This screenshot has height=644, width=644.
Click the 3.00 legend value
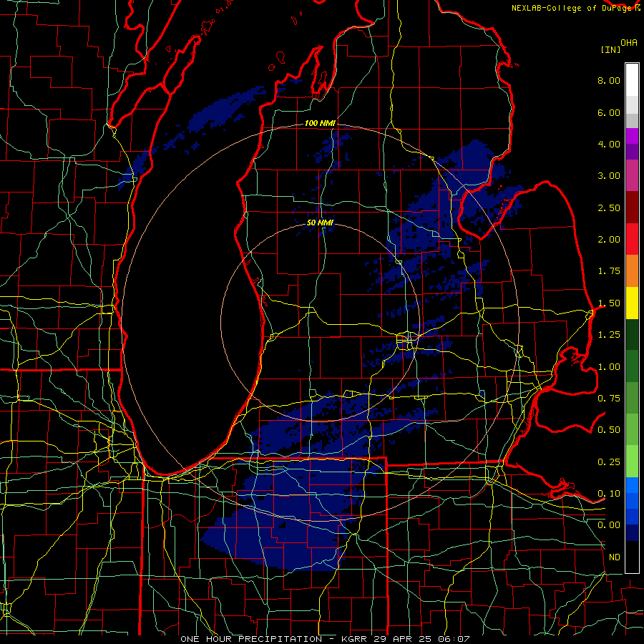(609, 176)
